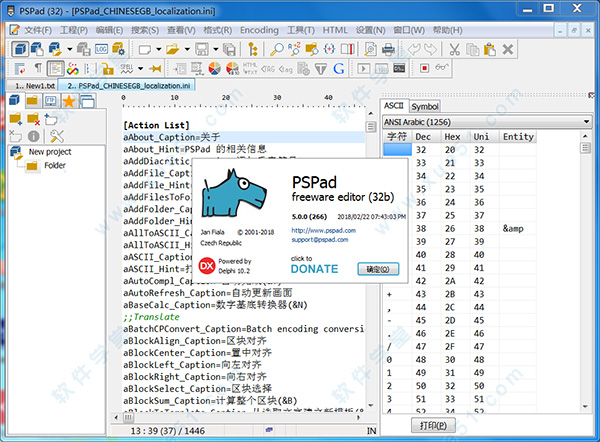Click the C++ infinity icon
600x442 pixels.
coord(73,69)
